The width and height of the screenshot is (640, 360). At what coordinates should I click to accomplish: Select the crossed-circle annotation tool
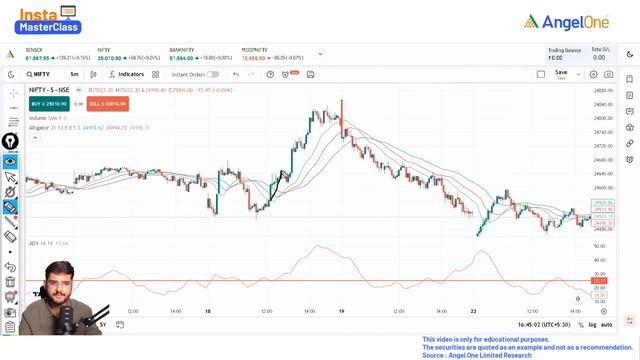10,192
